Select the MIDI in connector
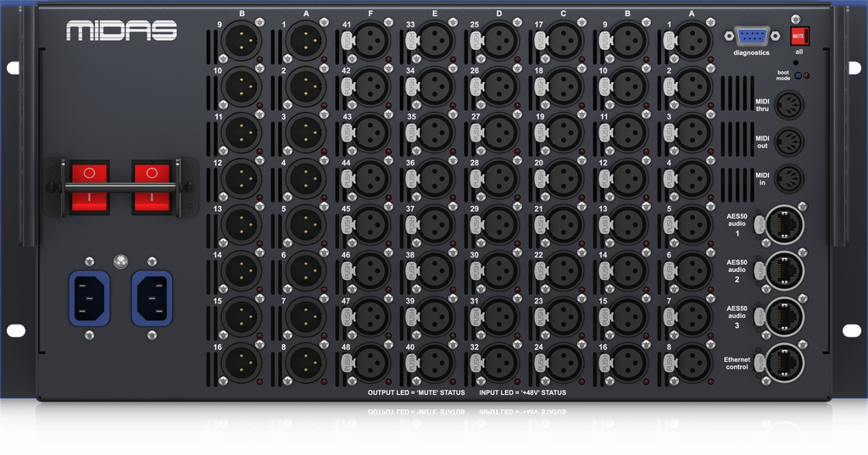This screenshot has height=455, width=868. (x=789, y=179)
